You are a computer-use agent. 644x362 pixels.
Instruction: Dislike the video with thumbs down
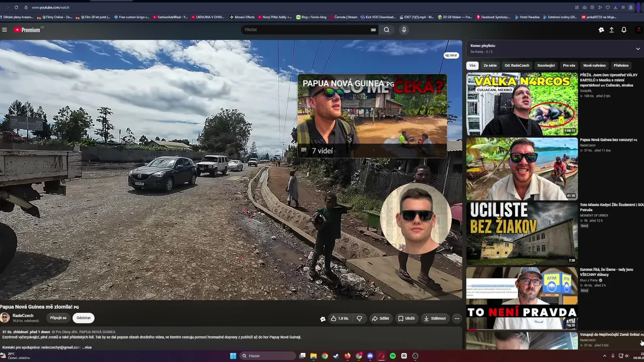[x=359, y=318]
